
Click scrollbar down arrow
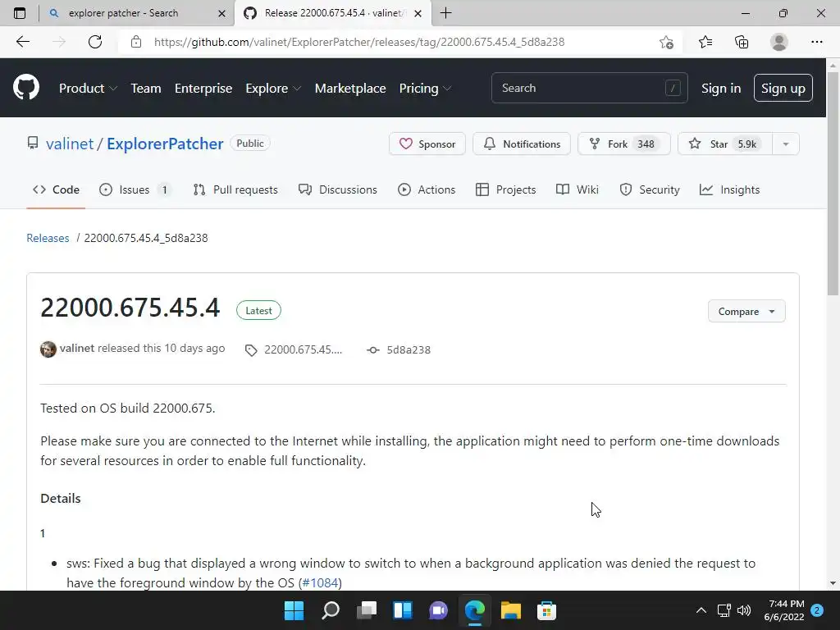coord(832,583)
